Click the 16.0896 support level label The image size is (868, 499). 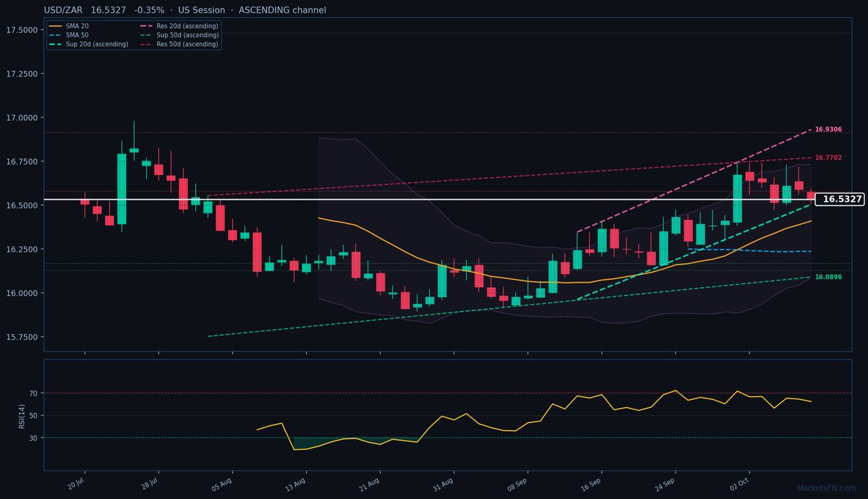click(828, 277)
